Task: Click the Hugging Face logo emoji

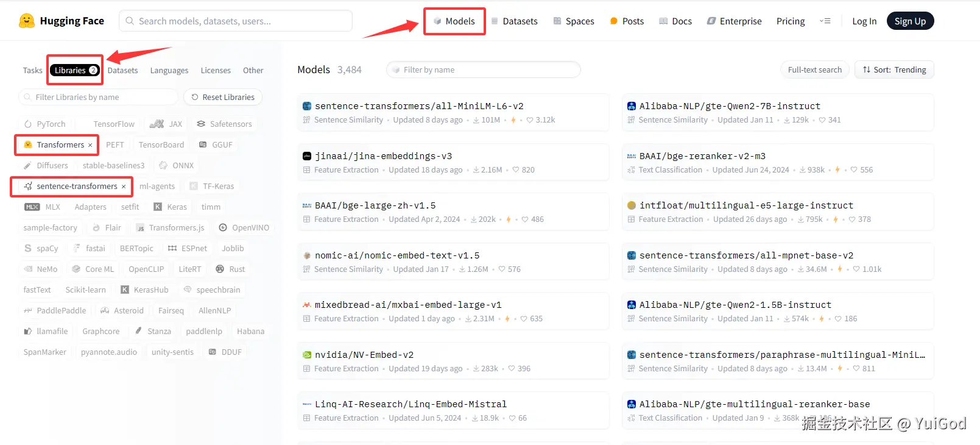Action: click(26, 21)
